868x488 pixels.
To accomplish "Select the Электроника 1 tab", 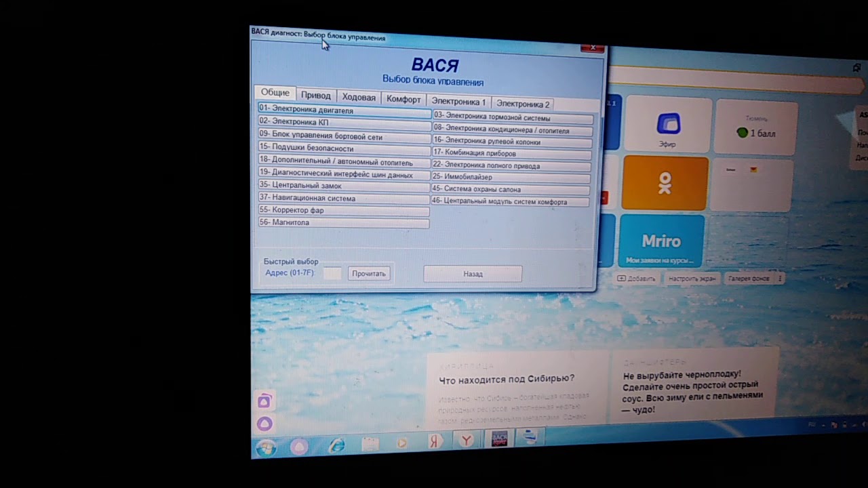I will pos(458,102).
